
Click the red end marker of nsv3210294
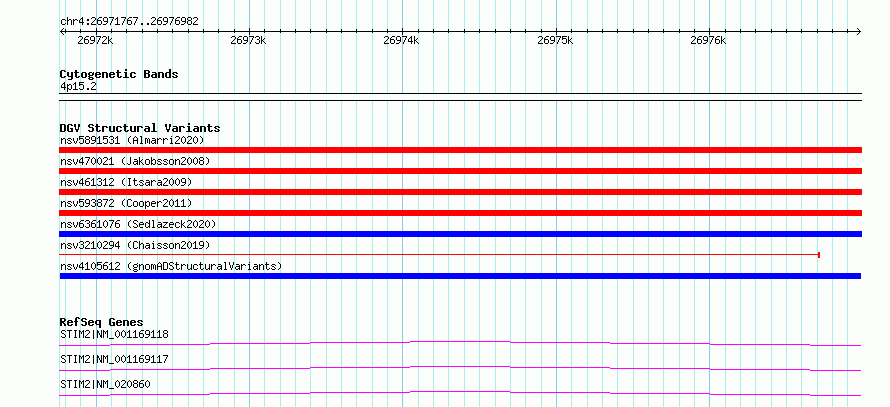coord(818,255)
